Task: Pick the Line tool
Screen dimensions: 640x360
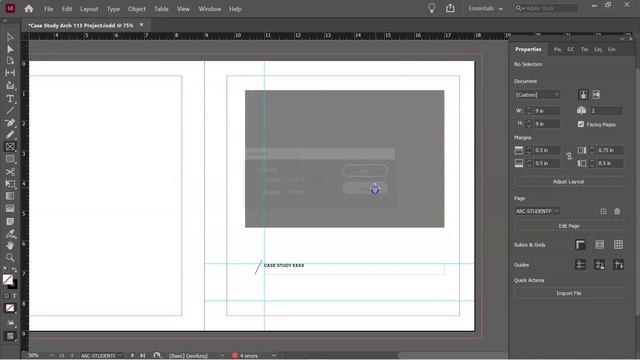Action: click(x=10, y=111)
